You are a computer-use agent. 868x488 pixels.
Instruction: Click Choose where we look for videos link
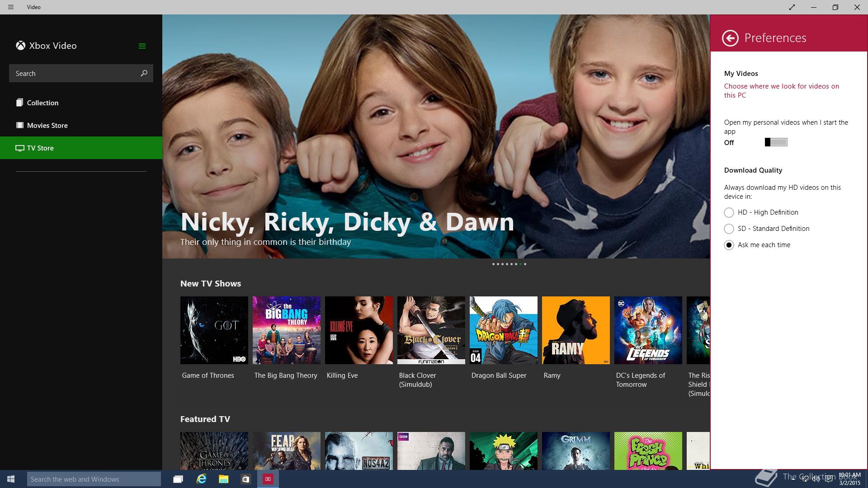coord(782,91)
